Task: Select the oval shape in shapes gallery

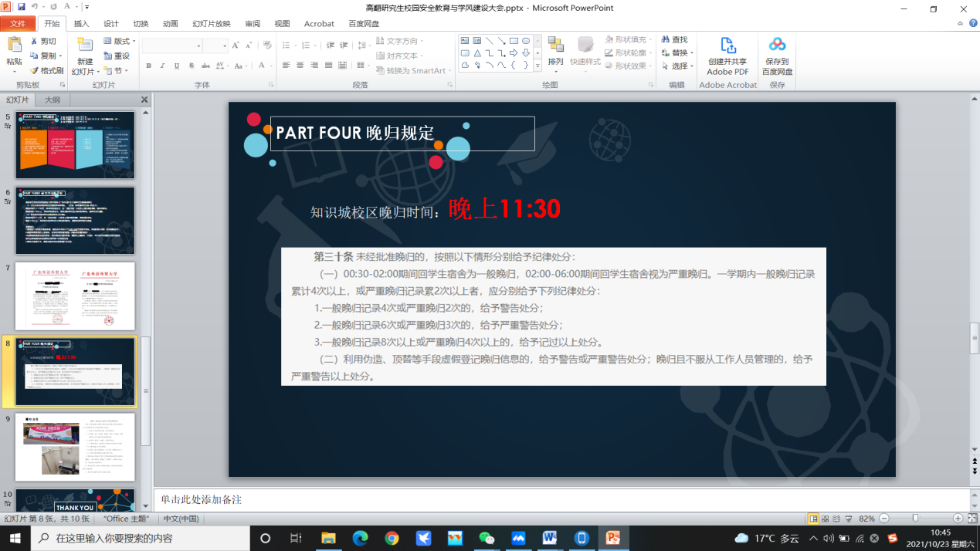Action: (x=526, y=41)
